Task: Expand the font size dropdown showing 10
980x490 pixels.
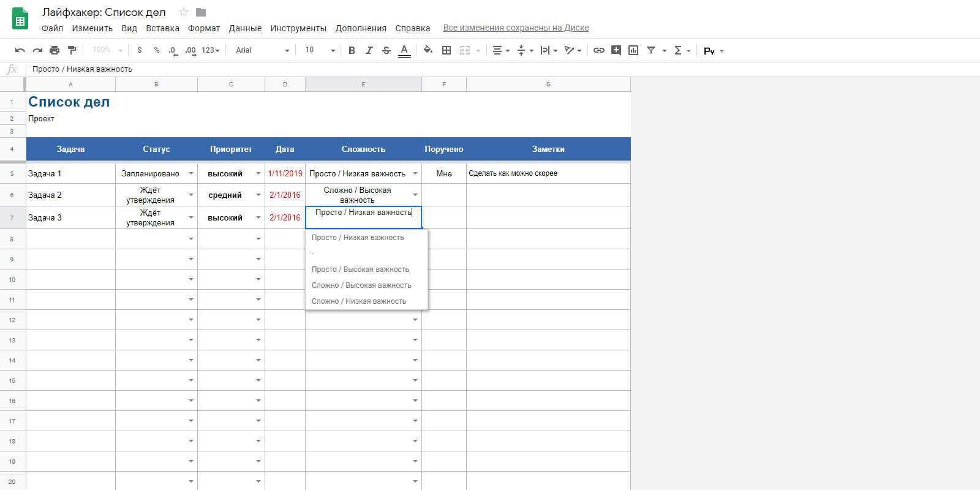Action: pyautogui.click(x=320, y=50)
